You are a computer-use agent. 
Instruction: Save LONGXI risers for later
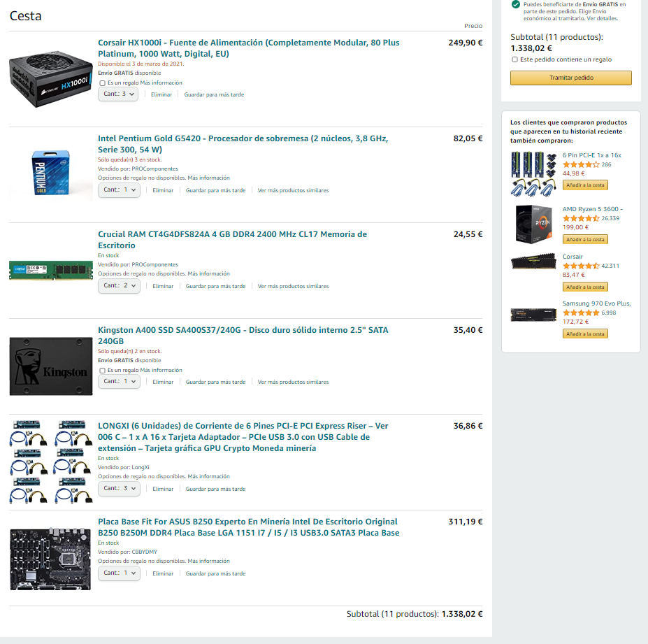click(216, 489)
